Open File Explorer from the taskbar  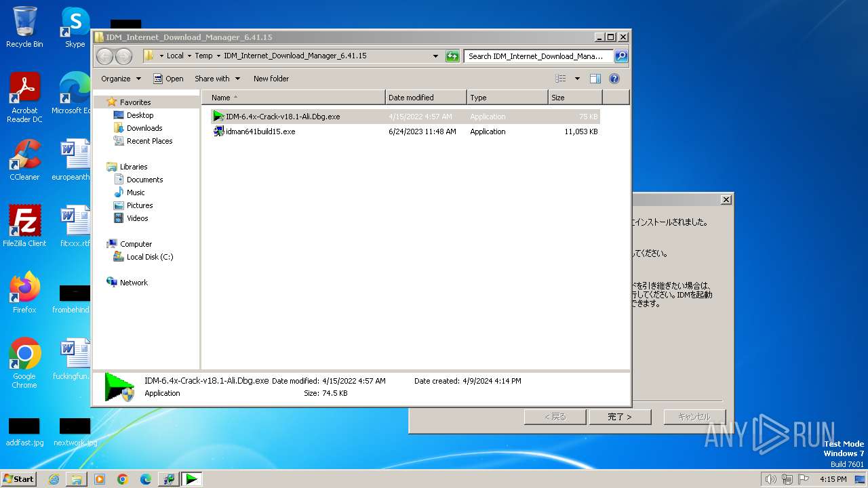tap(77, 479)
